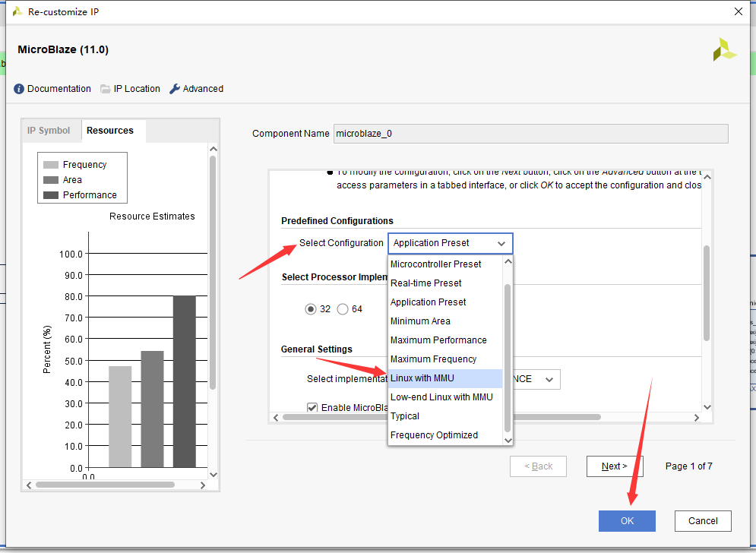
Task: Click the Page 1 of 7 label
Action: click(x=688, y=466)
